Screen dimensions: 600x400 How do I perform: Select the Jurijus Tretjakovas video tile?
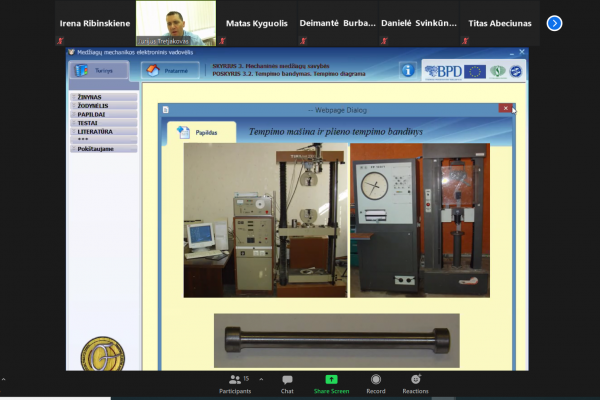pyautogui.click(x=176, y=23)
